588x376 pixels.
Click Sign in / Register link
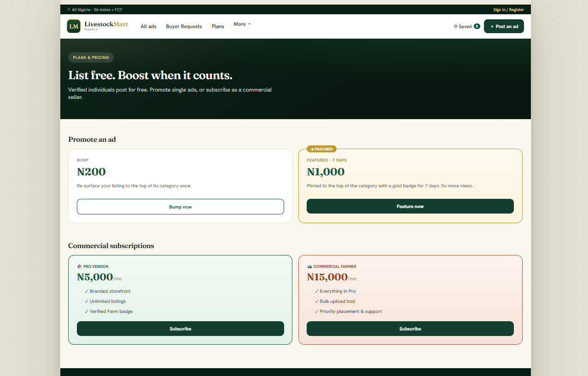(x=508, y=9)
